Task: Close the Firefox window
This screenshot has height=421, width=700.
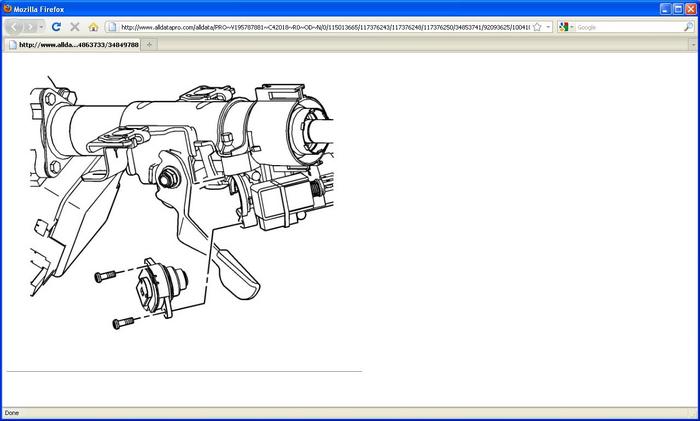Action: pos(691,9)
